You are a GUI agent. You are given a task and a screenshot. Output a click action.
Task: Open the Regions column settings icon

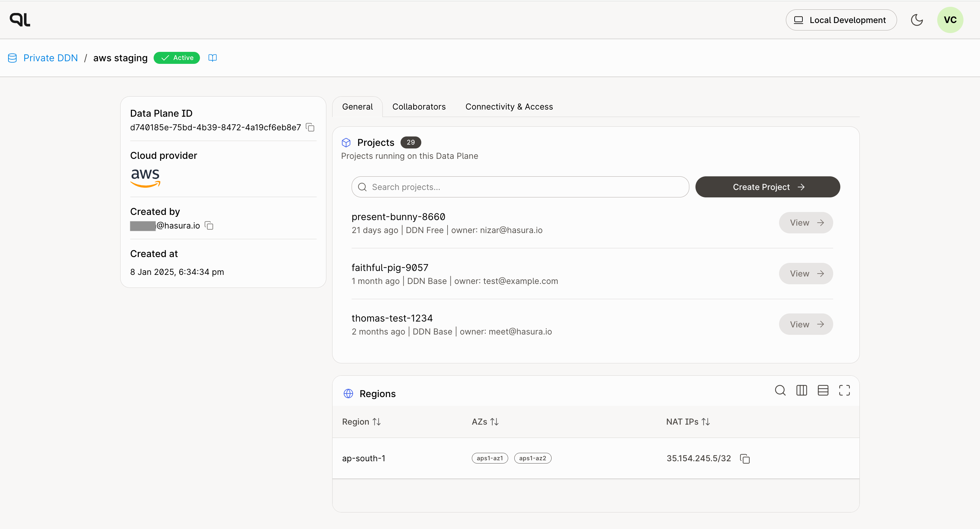[801, 391]
